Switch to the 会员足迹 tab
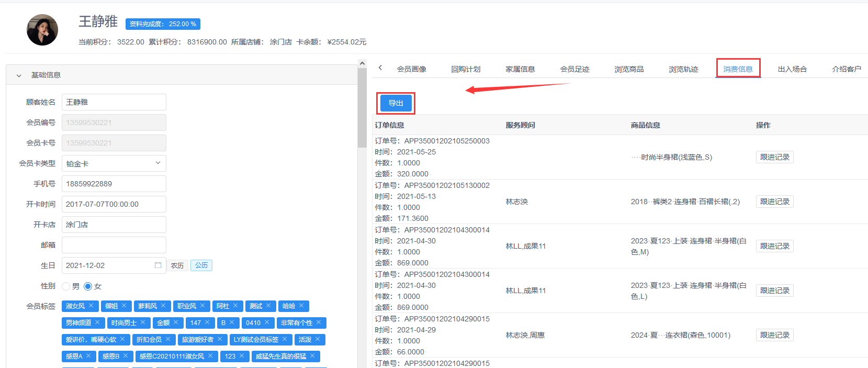The width and height of the screenshot is (868, 368). 575,69
